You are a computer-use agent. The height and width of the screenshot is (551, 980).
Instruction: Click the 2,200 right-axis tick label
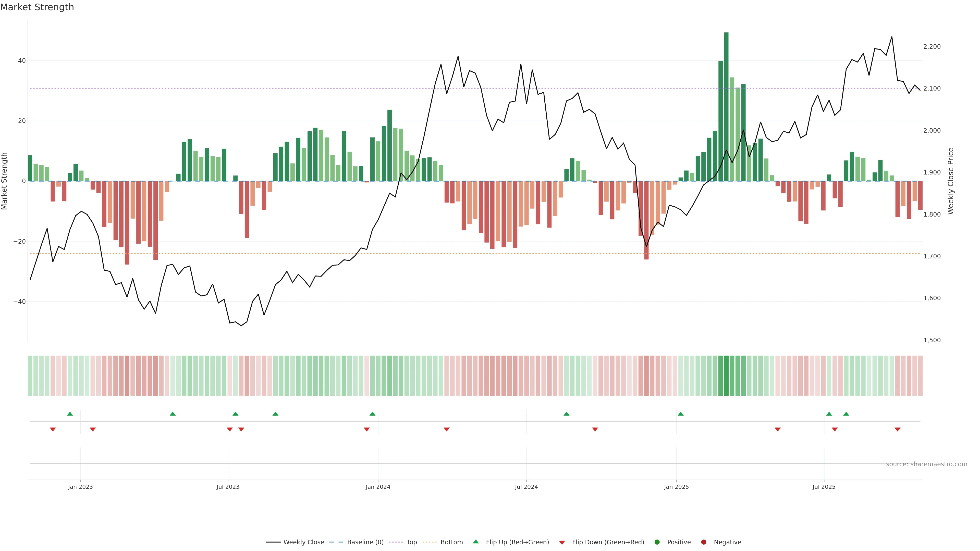point(932,46)
